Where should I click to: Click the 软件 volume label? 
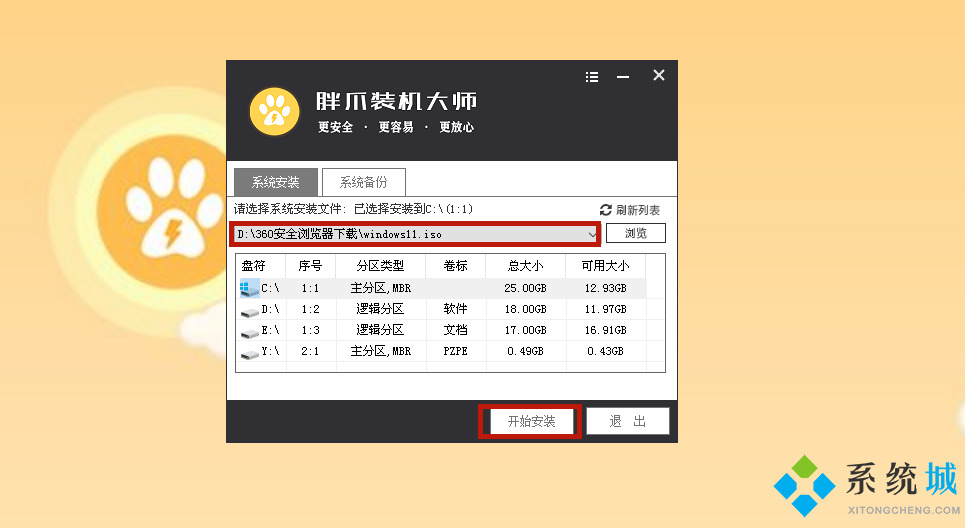[x=455, y=309]
